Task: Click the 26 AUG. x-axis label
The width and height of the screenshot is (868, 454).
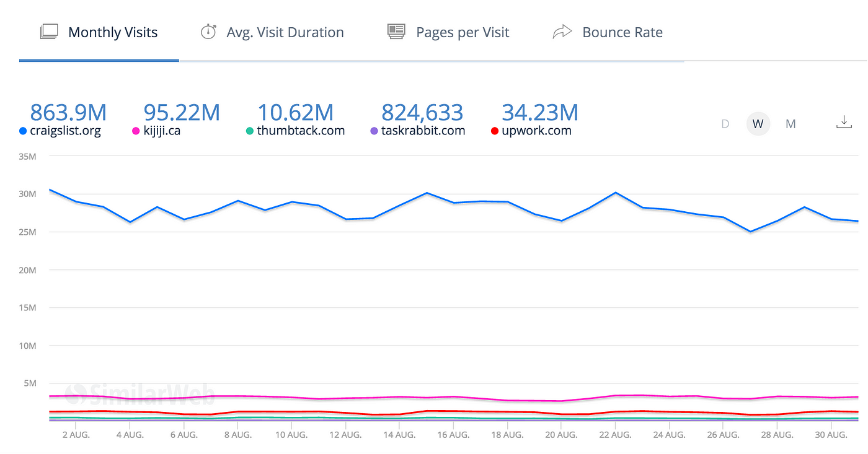Action: [x=722, y=435]
